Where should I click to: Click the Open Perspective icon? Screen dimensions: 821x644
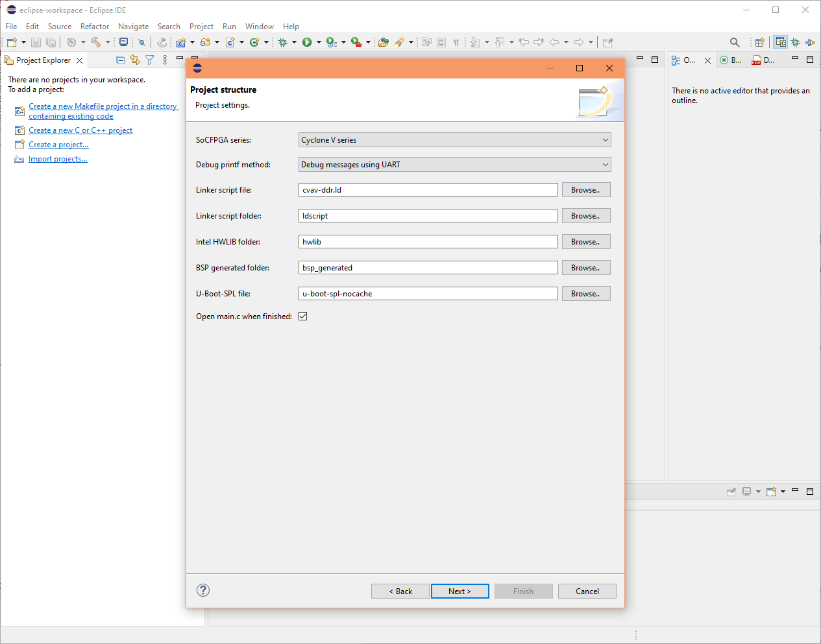coord(759,42)
